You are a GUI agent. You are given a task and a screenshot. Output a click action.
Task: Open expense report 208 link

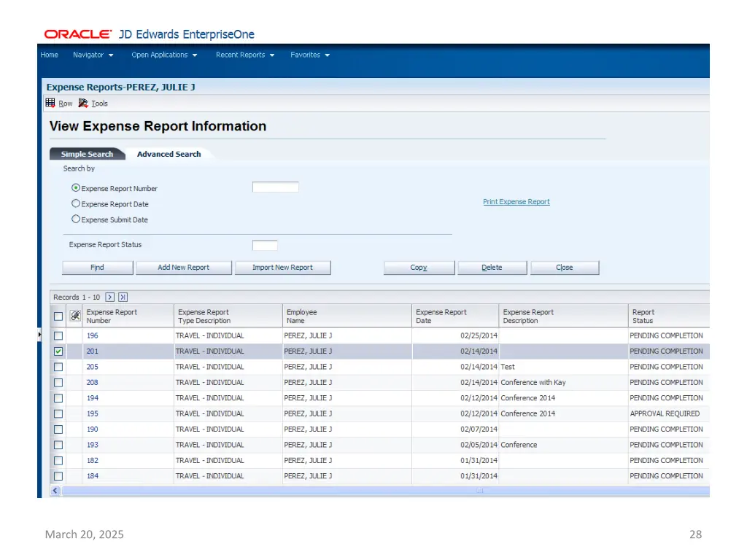pyautogui.click(x=93, y=383)
